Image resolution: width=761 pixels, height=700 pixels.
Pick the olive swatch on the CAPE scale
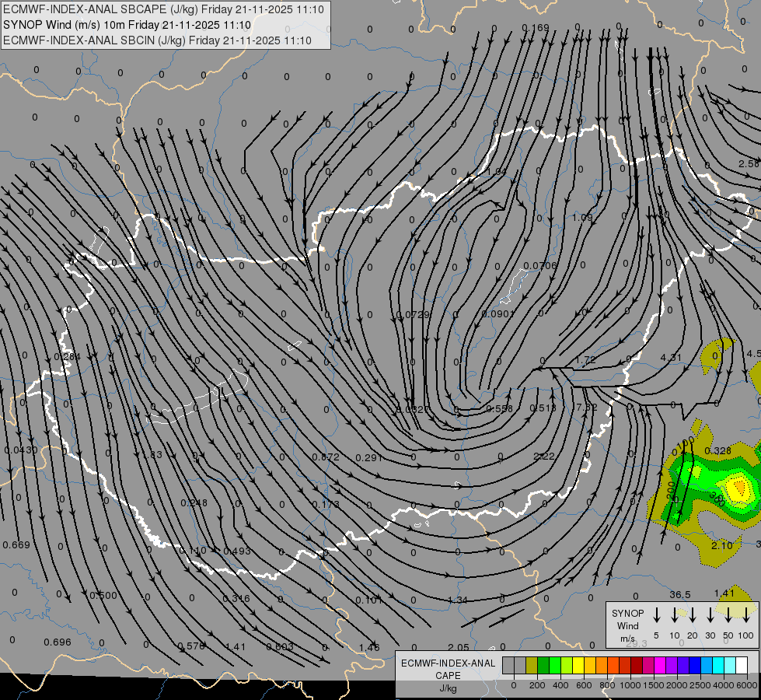[532, 665]
